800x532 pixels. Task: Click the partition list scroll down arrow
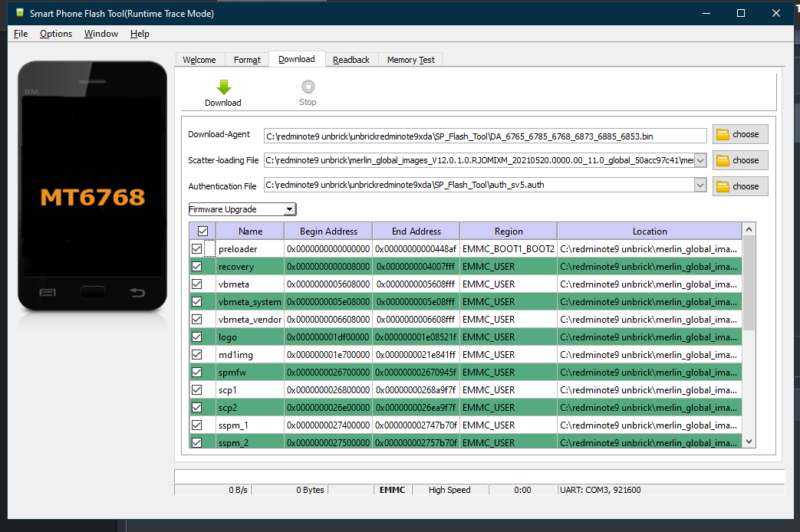[749, 442]
